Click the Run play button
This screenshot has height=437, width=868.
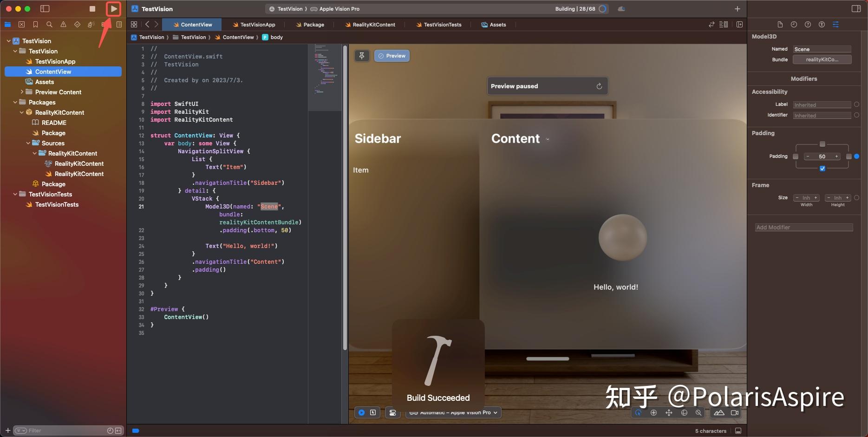[x=114, y=9]
